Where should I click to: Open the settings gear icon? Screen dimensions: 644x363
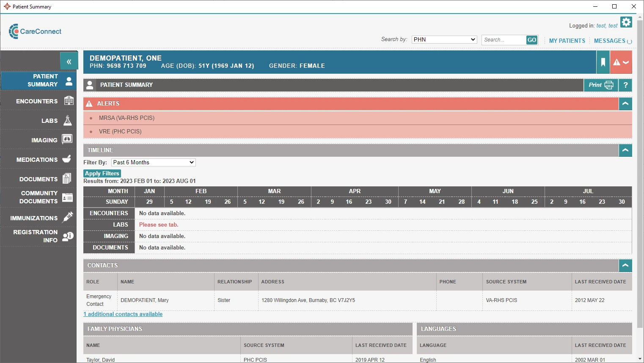pyautogui.click(x=626, y=22)
